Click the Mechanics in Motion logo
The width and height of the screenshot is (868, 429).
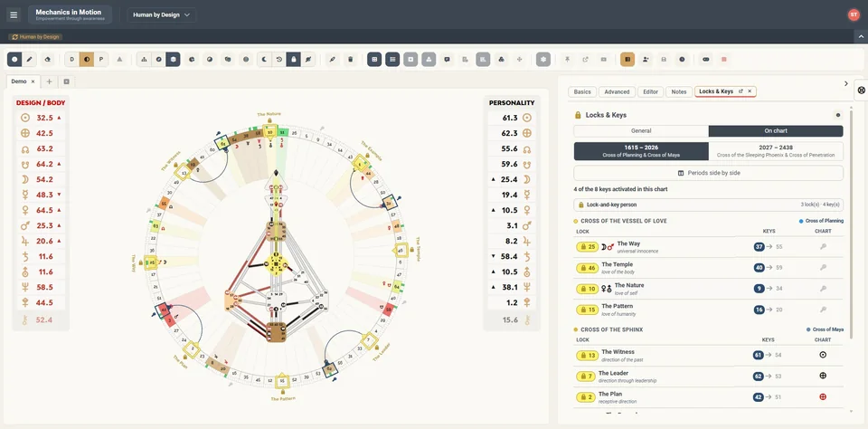(70, 15)
